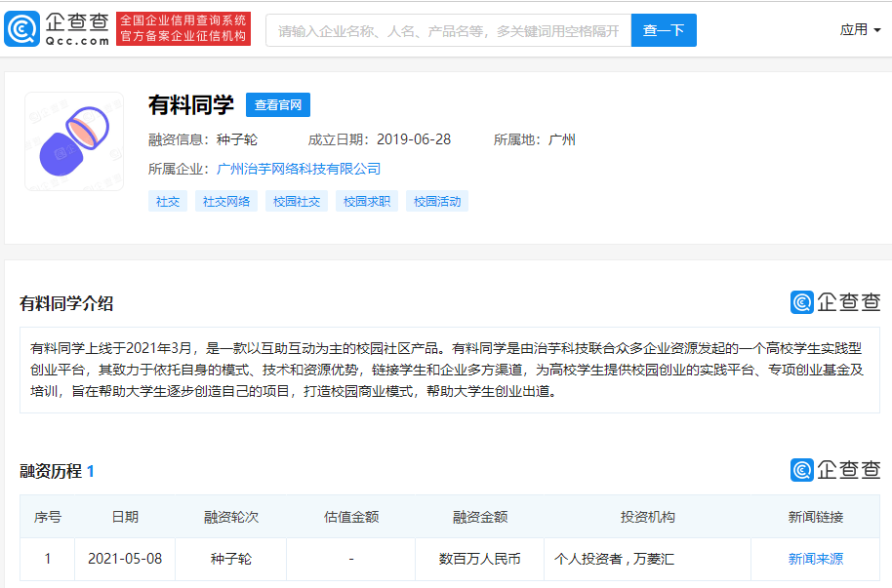Click the 投资机构 column header
892x588 pixels.
click(647, 517)
